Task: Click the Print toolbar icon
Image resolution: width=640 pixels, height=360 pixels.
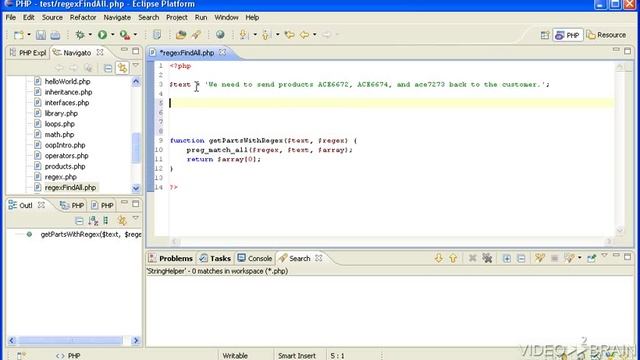Action: click(x=55, y=35)
